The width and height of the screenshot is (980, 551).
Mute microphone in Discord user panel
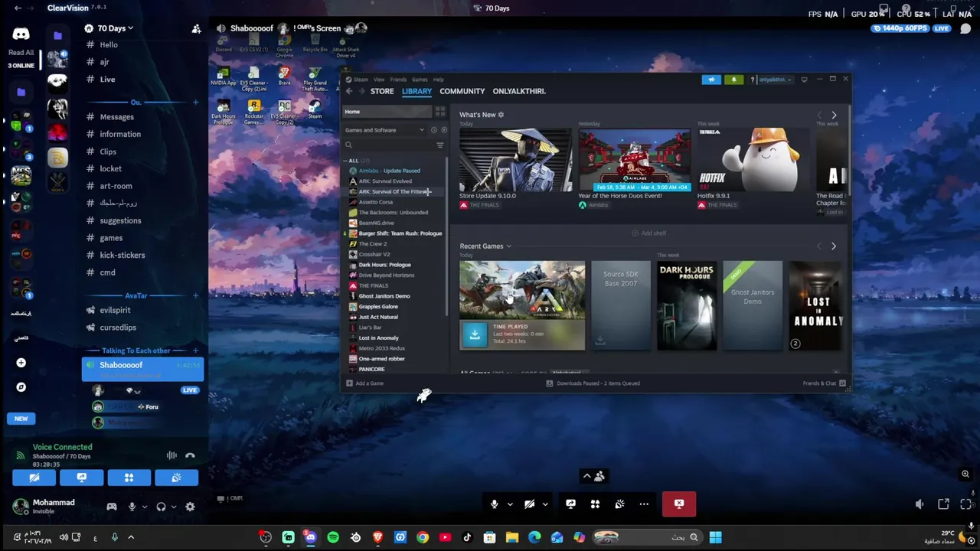pos(132,507)
